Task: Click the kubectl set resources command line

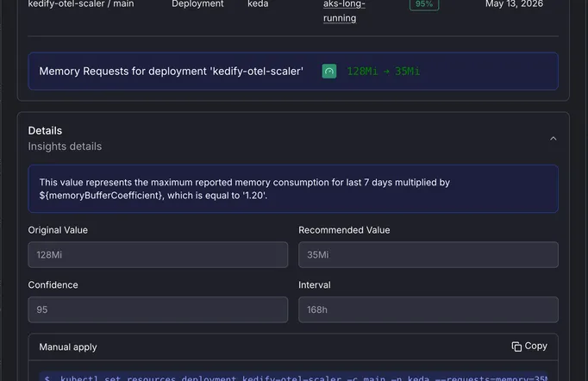Action: (293, 377)
